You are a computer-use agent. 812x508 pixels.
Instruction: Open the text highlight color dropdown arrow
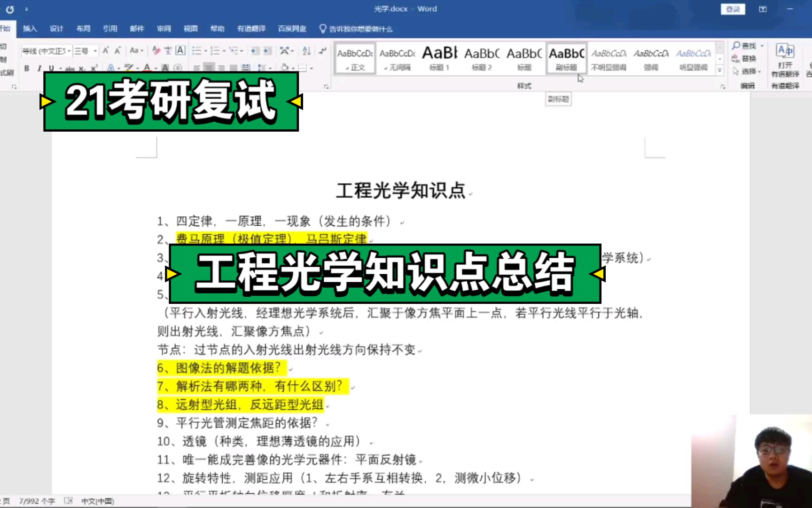point(138,68)
